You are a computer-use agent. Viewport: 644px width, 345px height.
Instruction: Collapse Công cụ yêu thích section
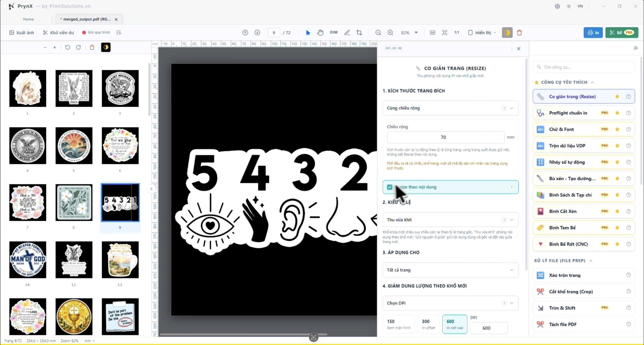tap(592, 82)
